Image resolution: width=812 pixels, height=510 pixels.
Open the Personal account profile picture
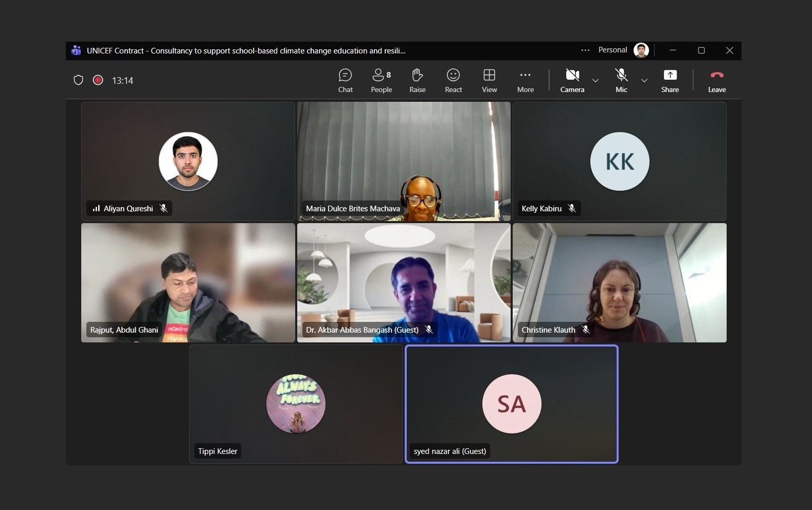click(641, 50)
